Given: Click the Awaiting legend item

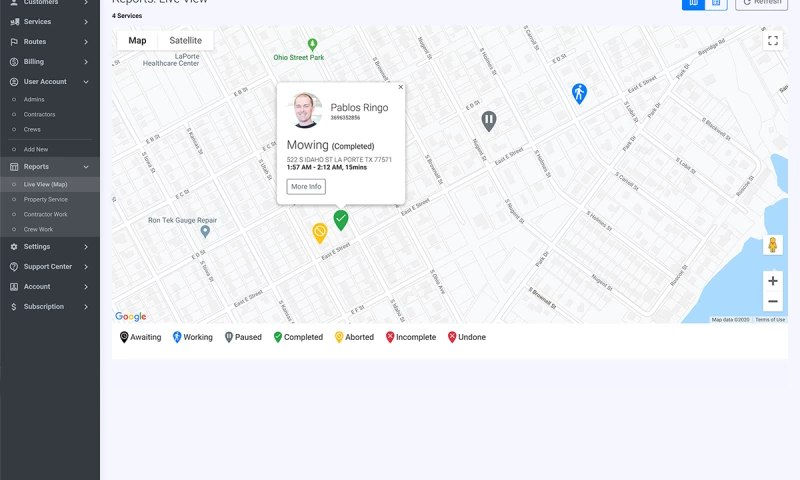Looking at the screenshot, I should click(x=140, y=337).
